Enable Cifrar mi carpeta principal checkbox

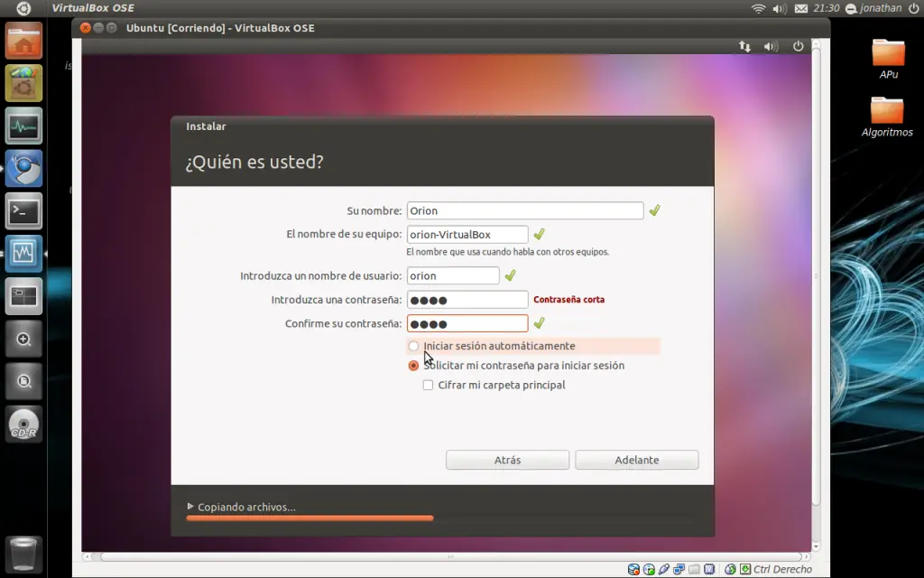click(429, 385)
